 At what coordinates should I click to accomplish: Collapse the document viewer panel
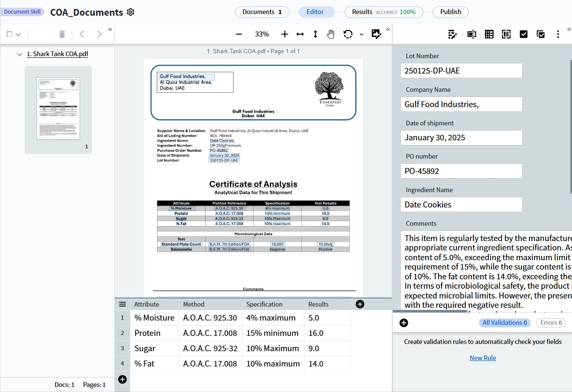pos(388,29)
